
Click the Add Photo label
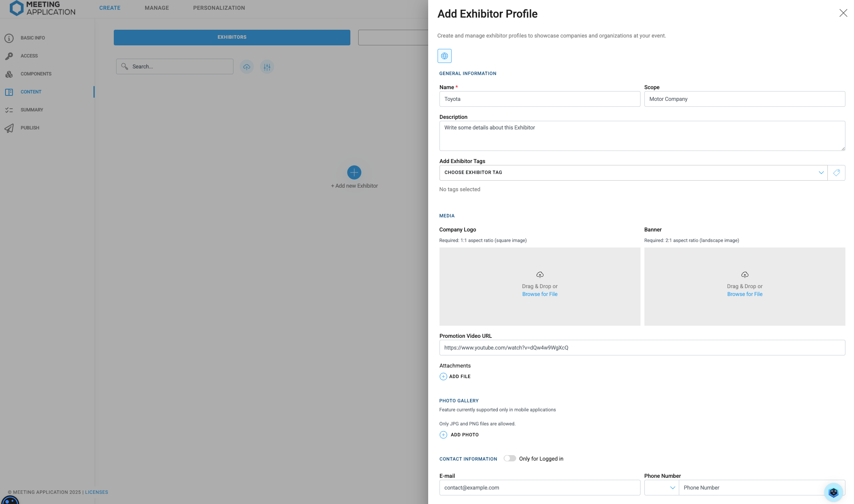[x=465, y=435]
